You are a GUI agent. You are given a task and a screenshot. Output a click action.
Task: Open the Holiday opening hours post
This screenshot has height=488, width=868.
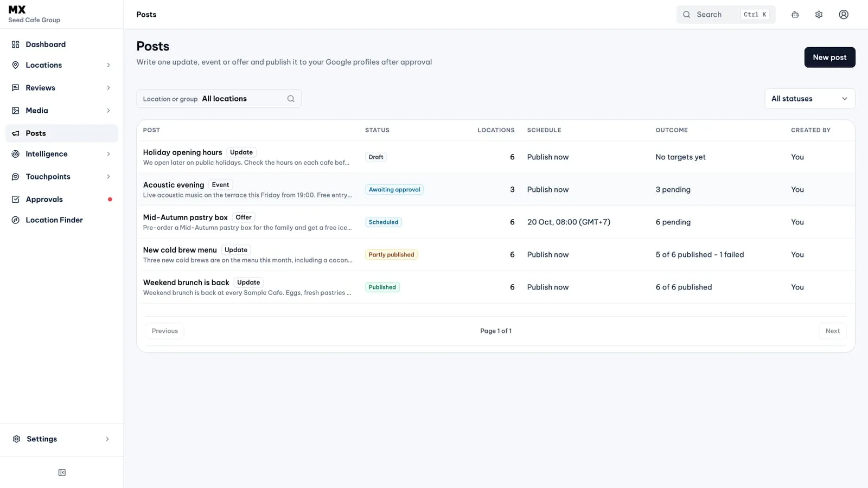point(182,152)
